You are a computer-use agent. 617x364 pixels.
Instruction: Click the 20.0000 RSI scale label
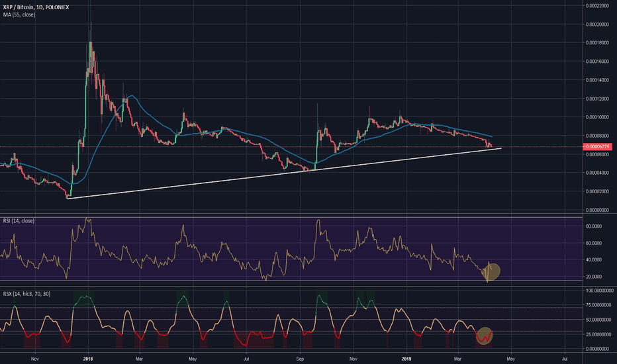594,277
